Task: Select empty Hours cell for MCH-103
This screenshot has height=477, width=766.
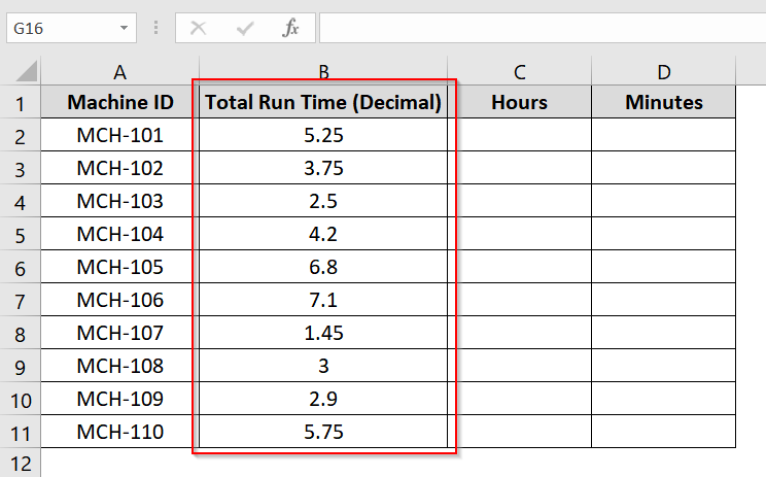Action: click(x=519, y=201)
